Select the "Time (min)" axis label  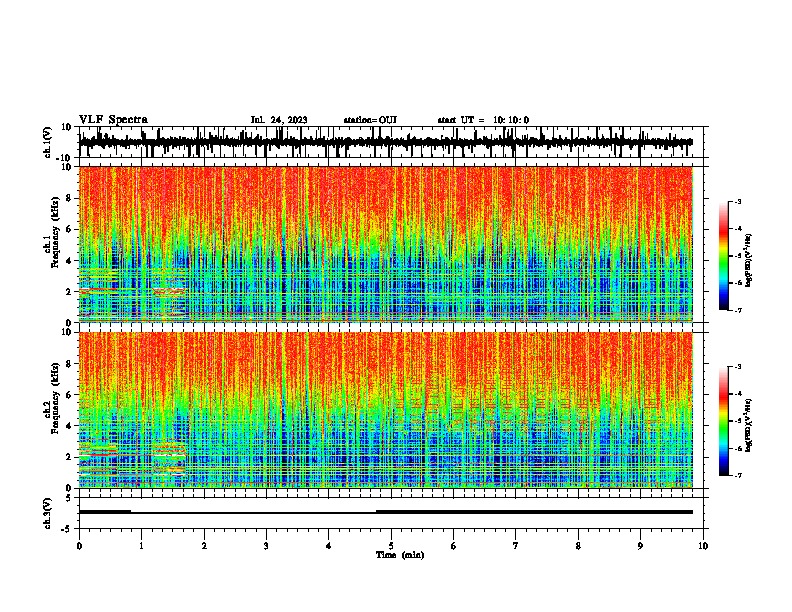(400, 555)
